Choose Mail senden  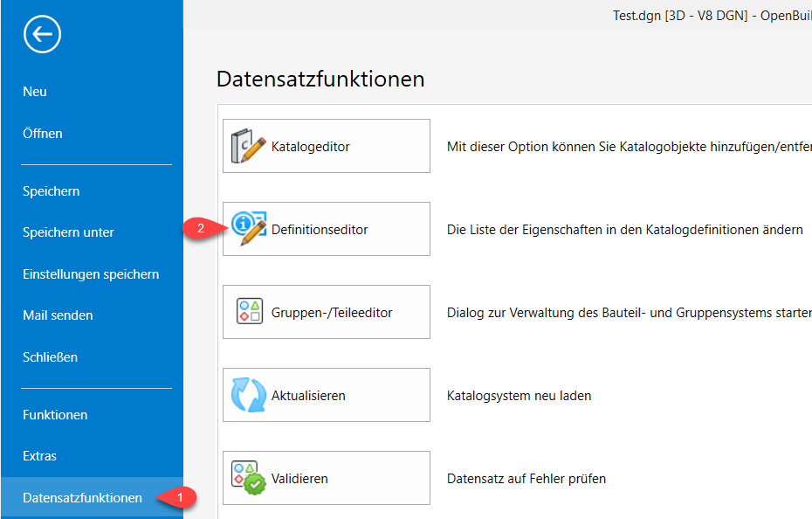[58, 315]
